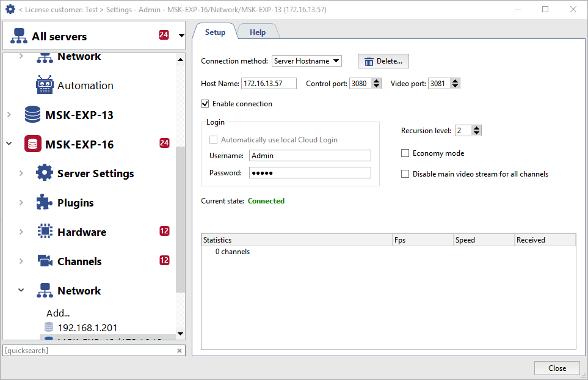
Task: Check Disable main video stream for all channels
Action: [405, 174]
